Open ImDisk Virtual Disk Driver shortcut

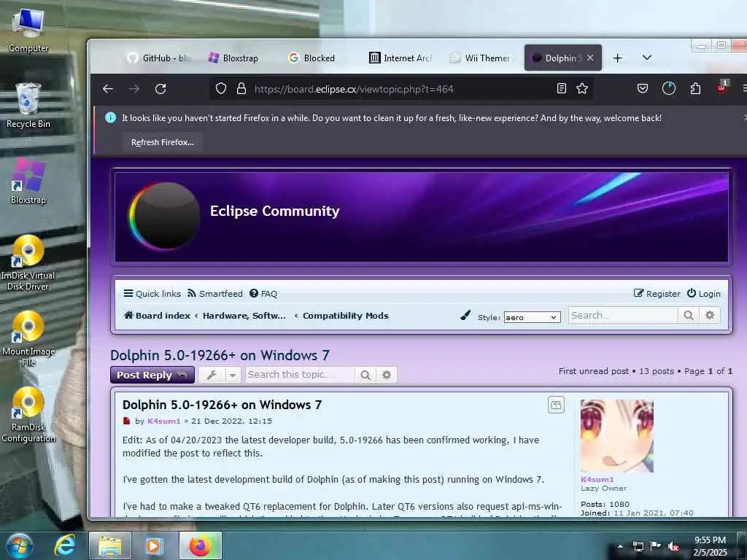28,262
